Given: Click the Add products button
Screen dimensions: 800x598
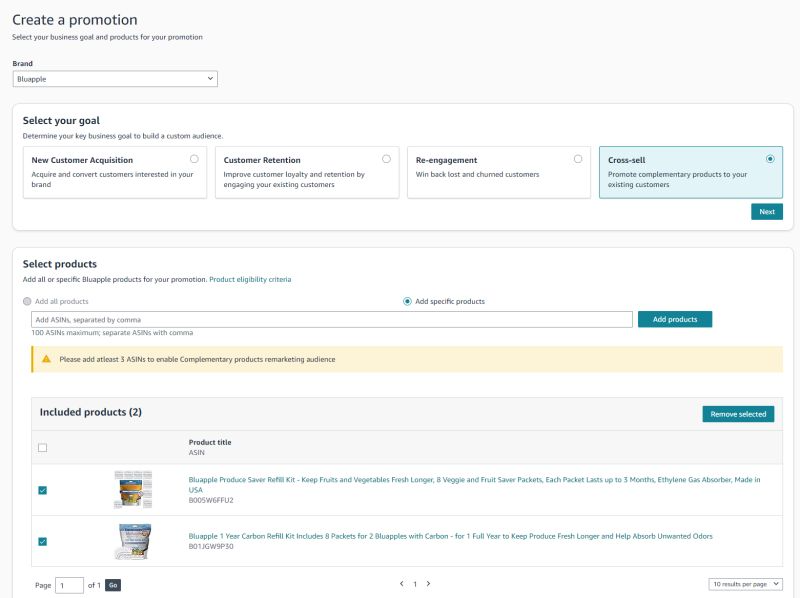Looking at the screenshot, I should point(674,319).
